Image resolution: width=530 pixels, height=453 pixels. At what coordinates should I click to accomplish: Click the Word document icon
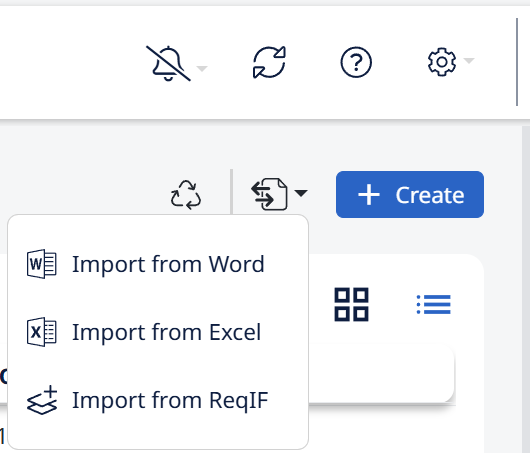coord(42,264)
